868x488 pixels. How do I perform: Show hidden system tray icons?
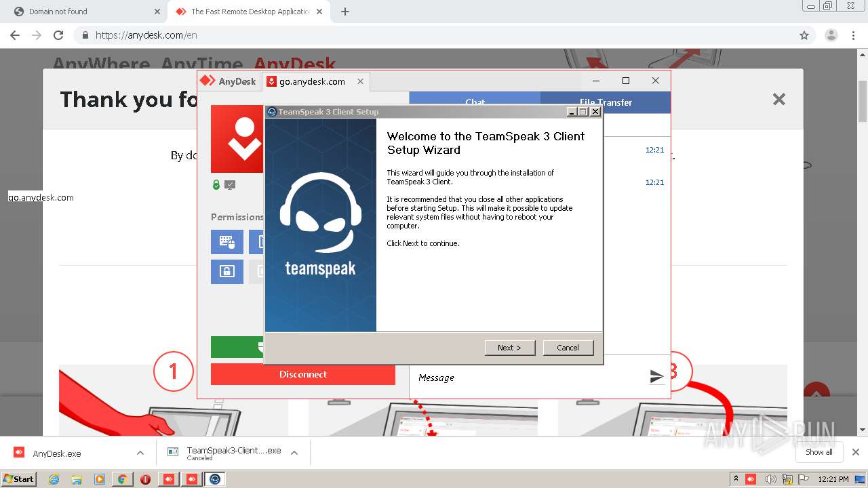pyautogui.click(x=736, y=479)
